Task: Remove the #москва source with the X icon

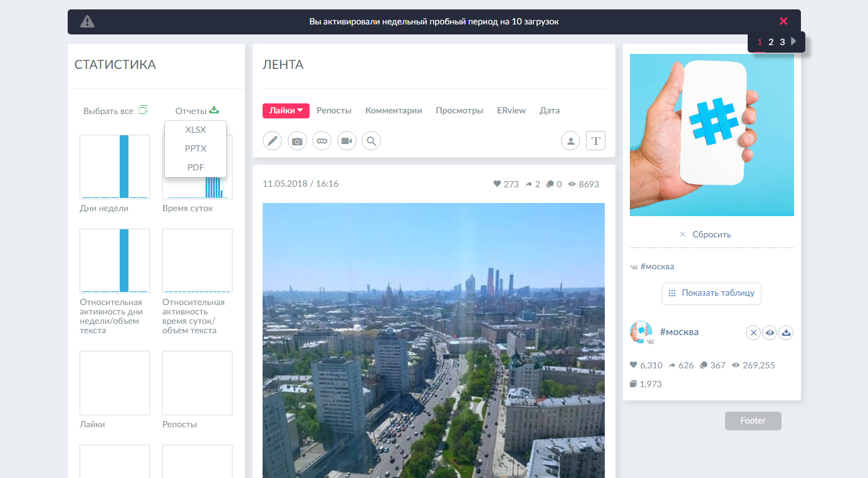Action: tap(753, 333)
